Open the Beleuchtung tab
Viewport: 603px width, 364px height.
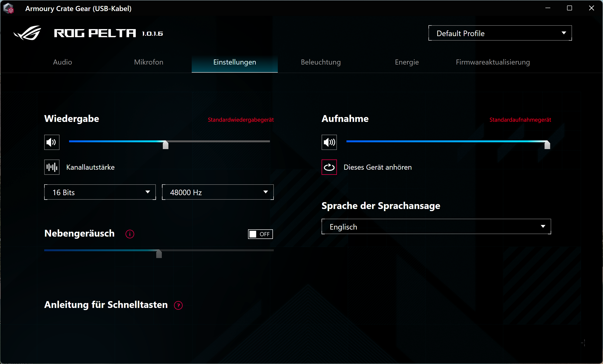tap(321, 62)
